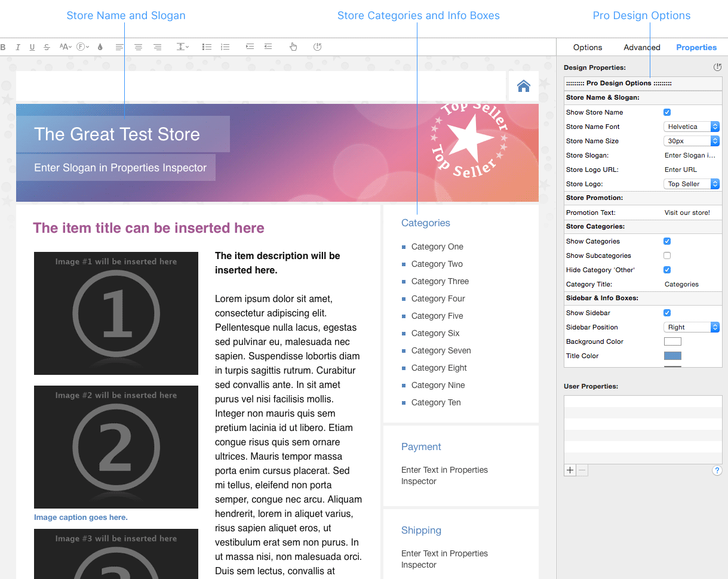Click the hand pointer tool icon
Screen dimensions: 728x579
(293, 47)
